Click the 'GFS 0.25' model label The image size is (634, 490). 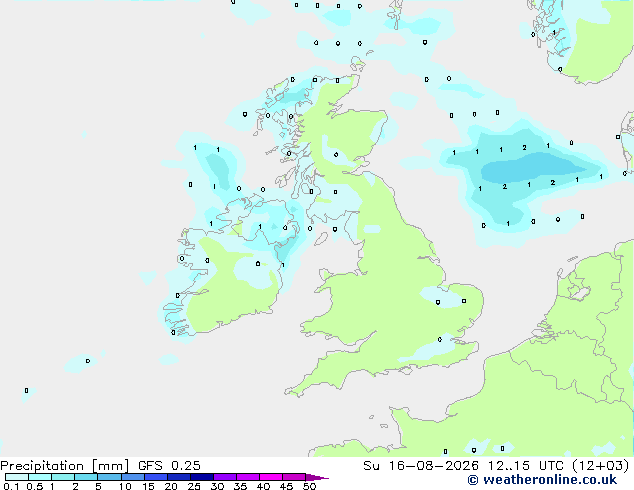pos(169,466)
